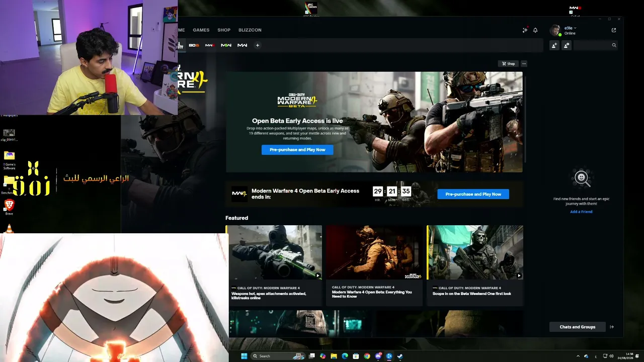644x362 pixels.
Task: Open the clip_01HY video file on the desktop
Action: (x=9, y=135)
